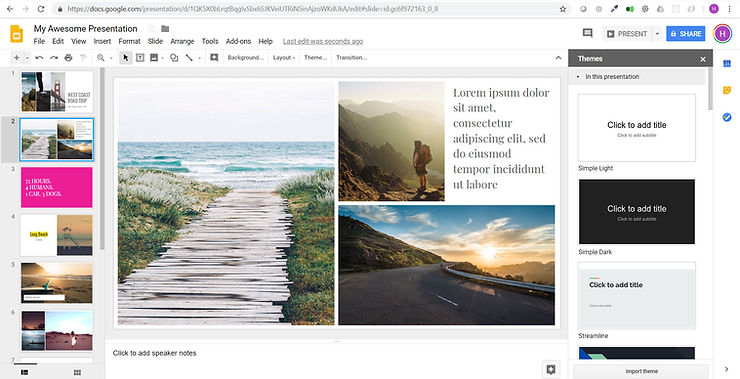The width and height of the screenshot is (740, 379).
Task: Click the Undo arrow in toolbar
Action: [x=39, y=58]
